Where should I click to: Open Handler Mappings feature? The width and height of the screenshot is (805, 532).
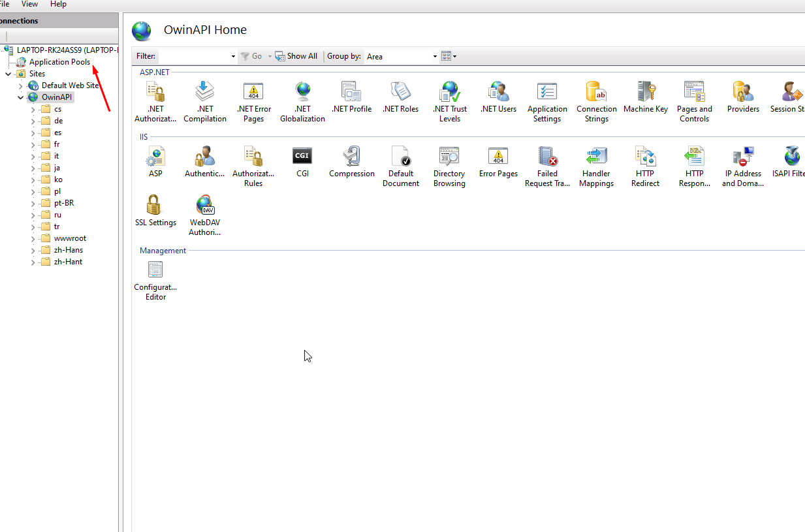(597, 166)
